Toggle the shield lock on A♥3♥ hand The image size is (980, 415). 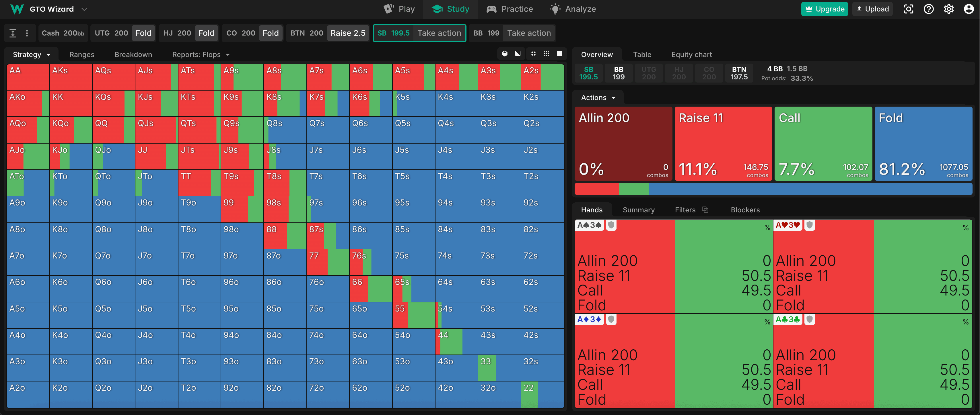click(x=810, y=225)
